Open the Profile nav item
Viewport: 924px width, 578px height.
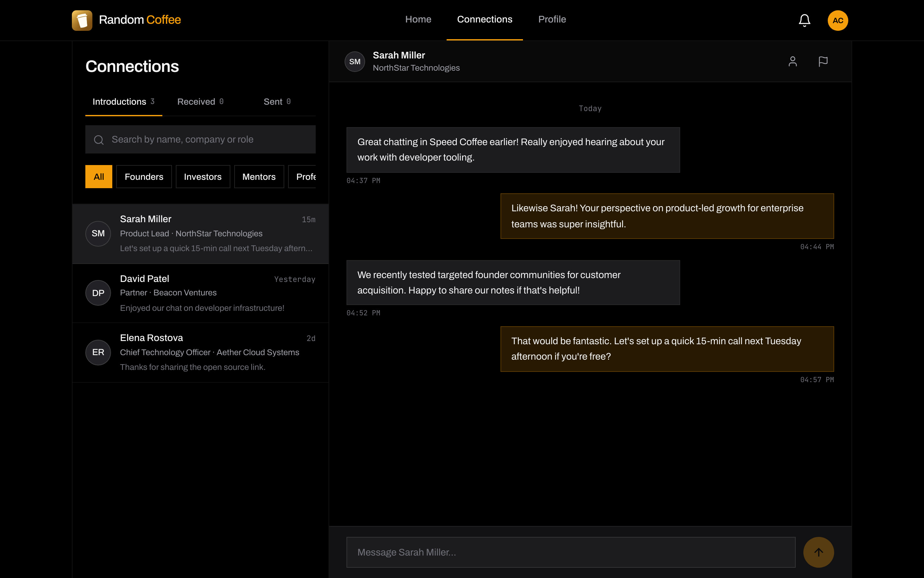point(552,20)
